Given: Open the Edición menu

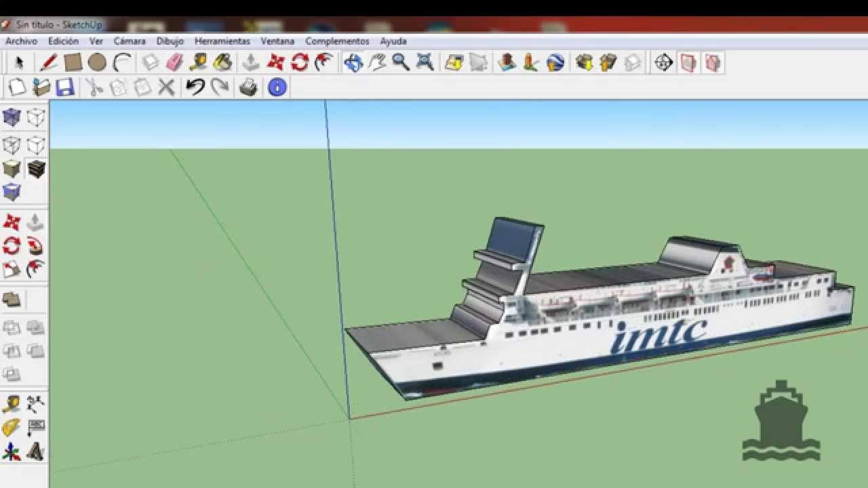Looking at the screenshot, I should [x=63, y=41].
